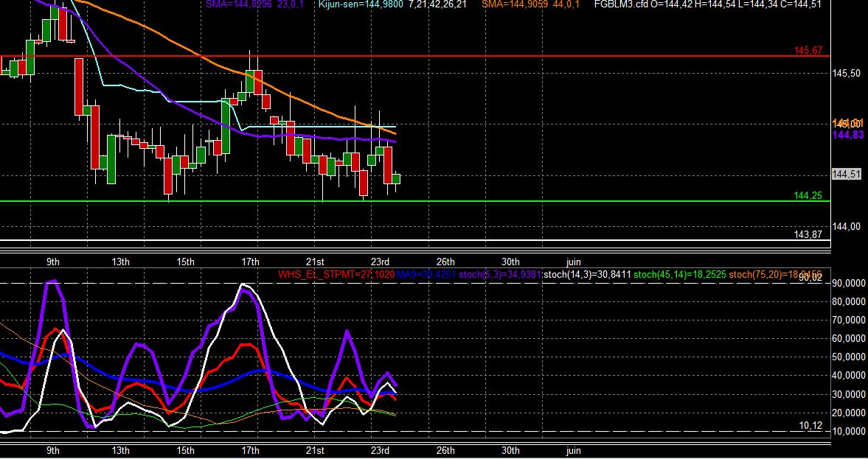Click the 9th date on the price chart axis
The height and width of the screenshot is (459, 868).
tap(53, 262)
